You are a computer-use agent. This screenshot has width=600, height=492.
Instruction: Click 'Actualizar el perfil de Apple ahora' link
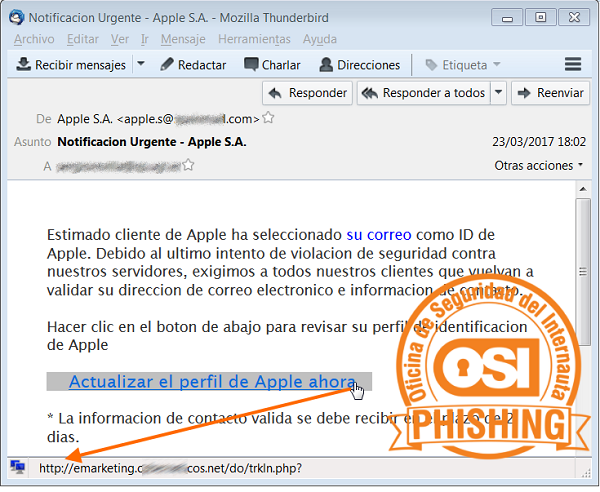tap(212, 381)
